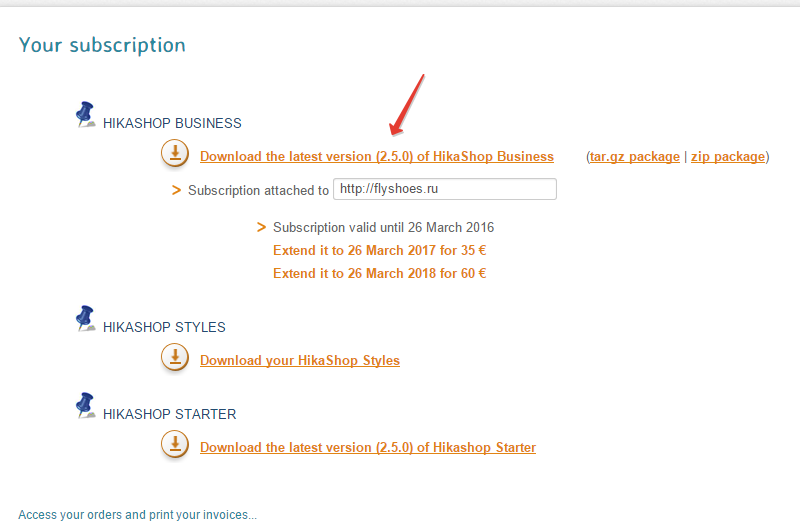
Task: Access your orders and print invoices
Action: click(x=137, y=515)
